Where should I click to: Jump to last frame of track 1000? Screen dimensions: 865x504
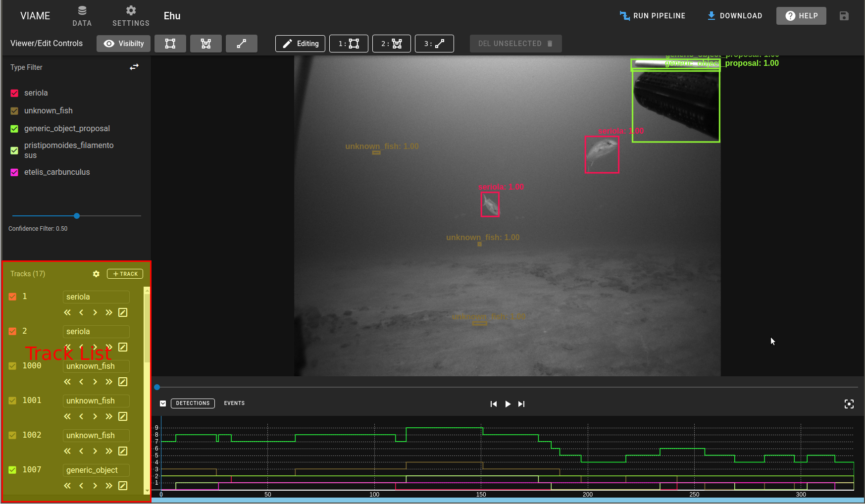point(109,382)
